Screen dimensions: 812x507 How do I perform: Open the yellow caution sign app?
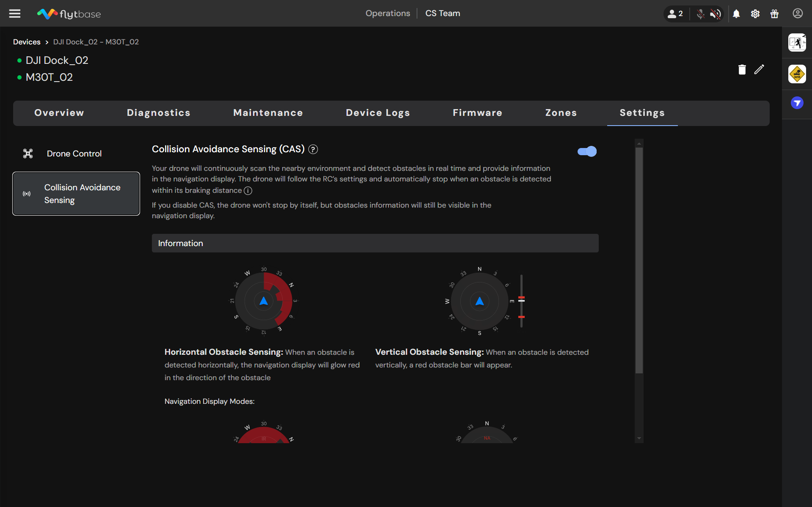pyautogui.click(x=797, y=74)
